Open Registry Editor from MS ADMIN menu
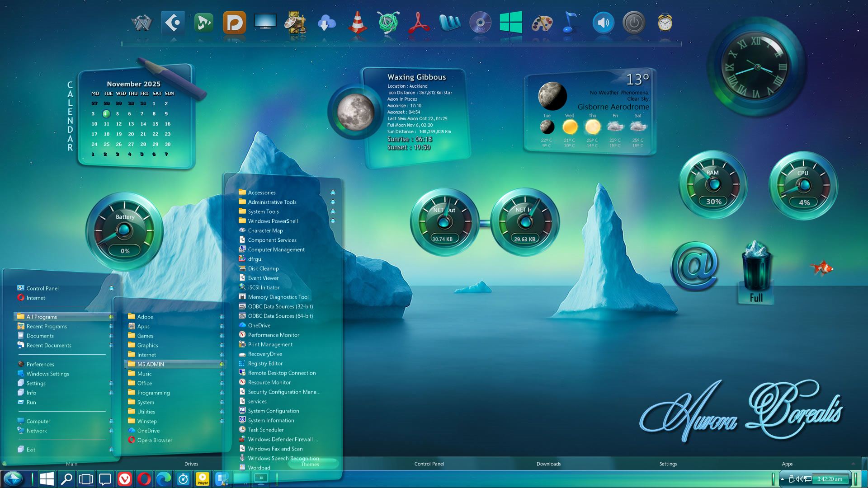 coord(265,363)
